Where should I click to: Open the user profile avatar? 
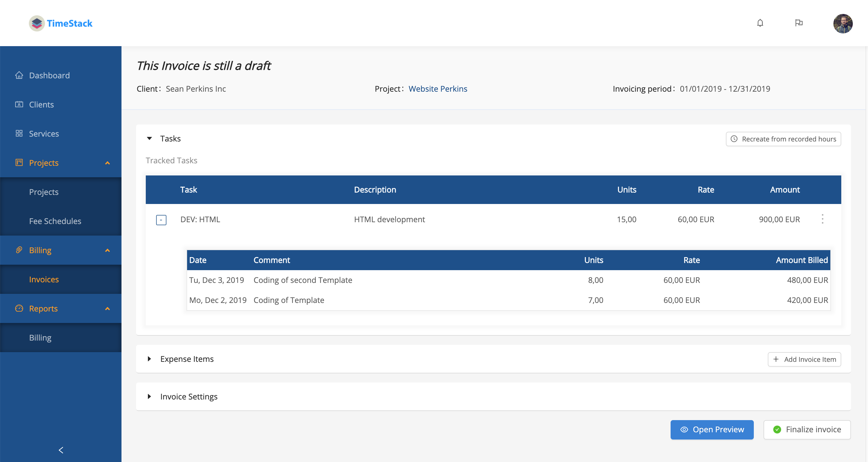coord(842,23)
